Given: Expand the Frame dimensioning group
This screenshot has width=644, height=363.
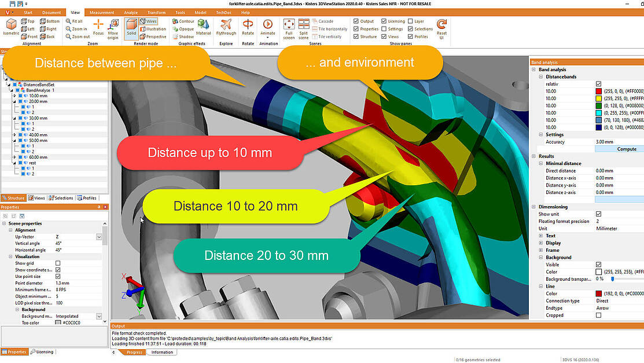Looking at the screenshot, I should pos(541,250).
